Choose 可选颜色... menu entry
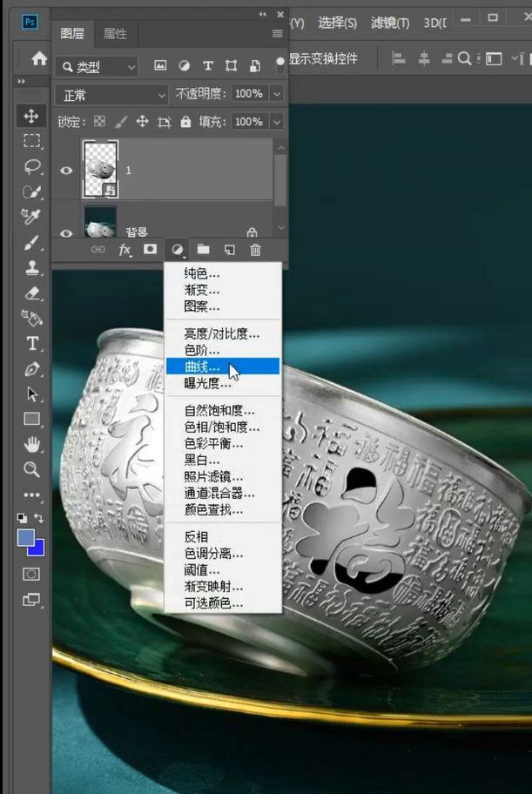Viewport: 532px width, 794px height. coord(223,602)
